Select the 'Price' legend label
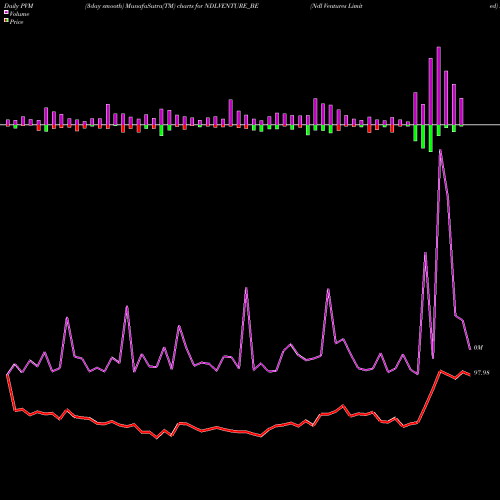 point(16,22)
